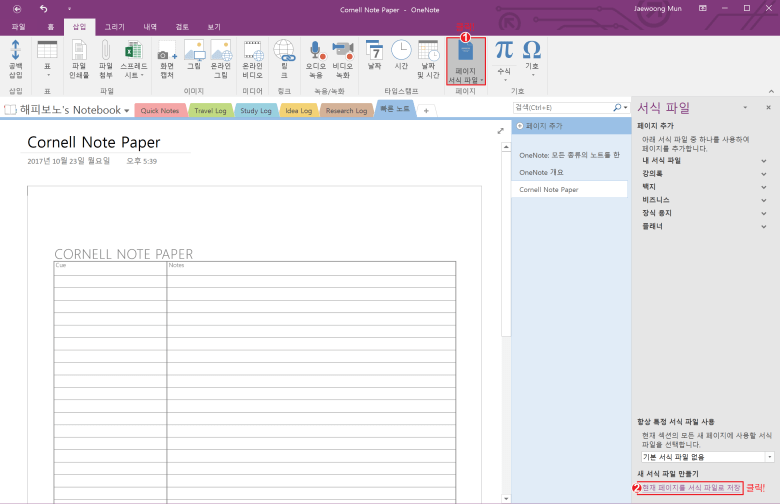Click the Notes column header cell
Image resolution: width=780 pixels, height=504 pixels.
click(x=311, y=267)
